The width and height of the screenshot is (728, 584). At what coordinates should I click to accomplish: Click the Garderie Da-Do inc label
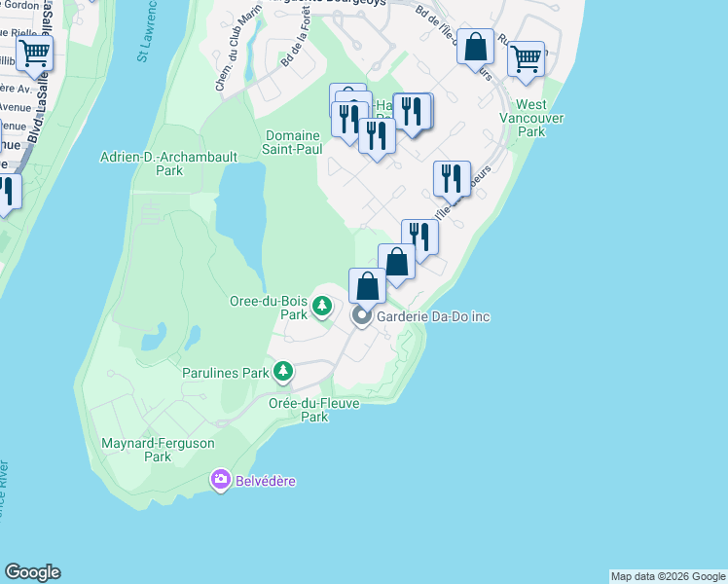433,316
